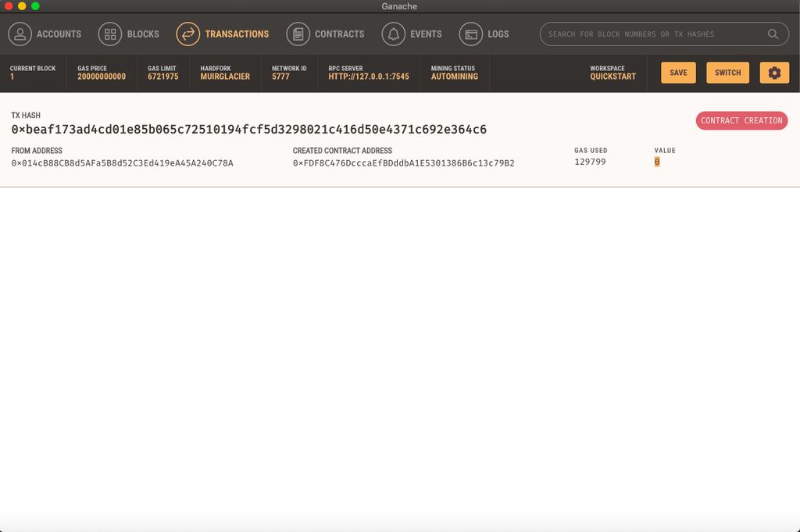
Task: Select the TRANSACTIONS tab label
Action: [x=237, y=34]
